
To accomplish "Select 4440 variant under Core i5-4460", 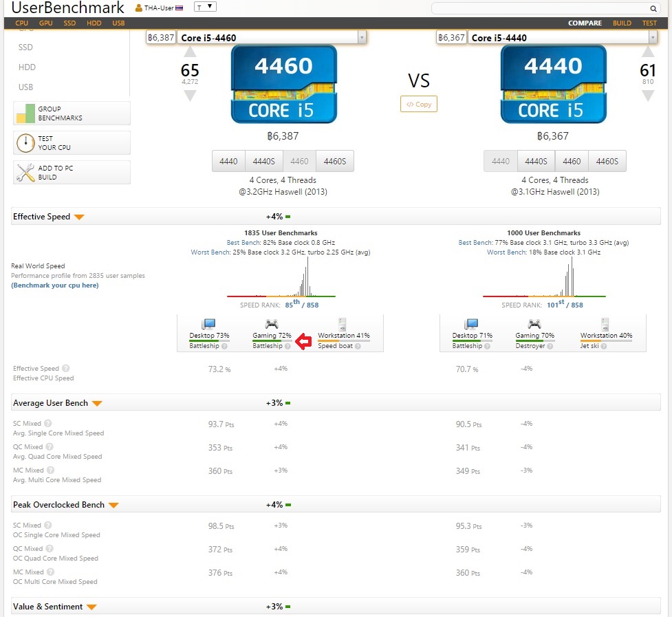I will (228, 161).
